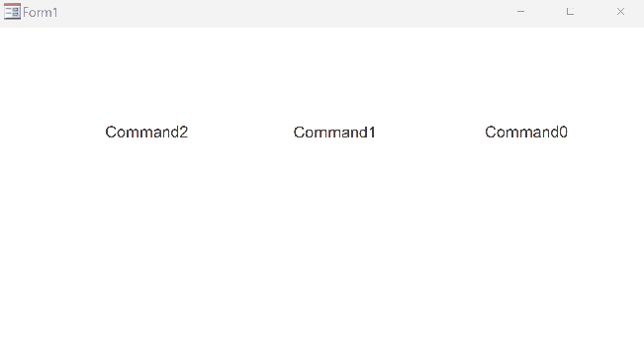Activate the middle button labeled Command1

[x=334, y=132]
